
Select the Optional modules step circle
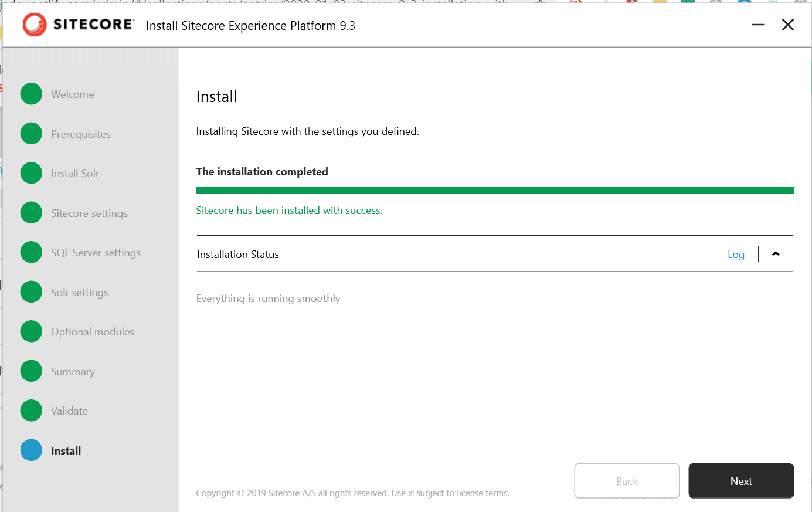[x=31, y=331]
